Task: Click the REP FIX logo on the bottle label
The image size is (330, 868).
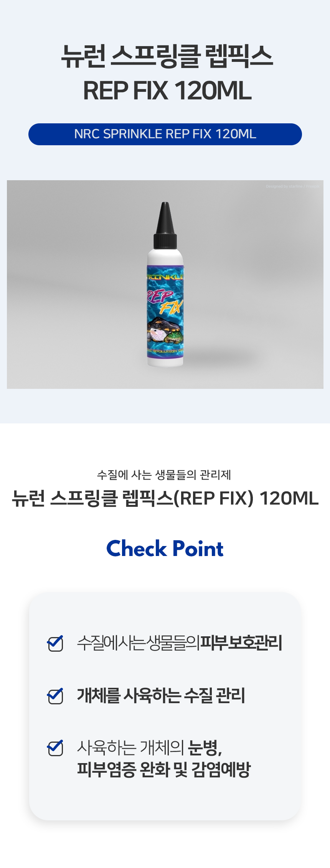Action: click(165, 301)
